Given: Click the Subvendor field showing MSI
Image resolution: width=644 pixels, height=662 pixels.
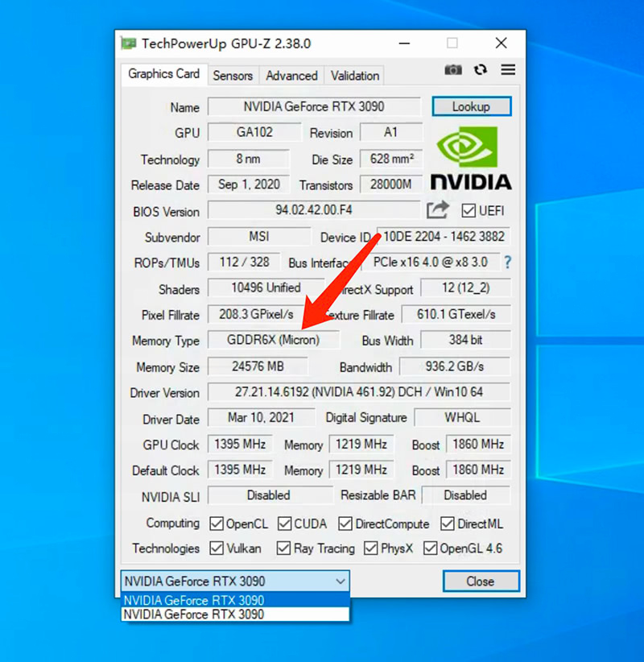Looking at the screenshot, I should coord(259,237).
